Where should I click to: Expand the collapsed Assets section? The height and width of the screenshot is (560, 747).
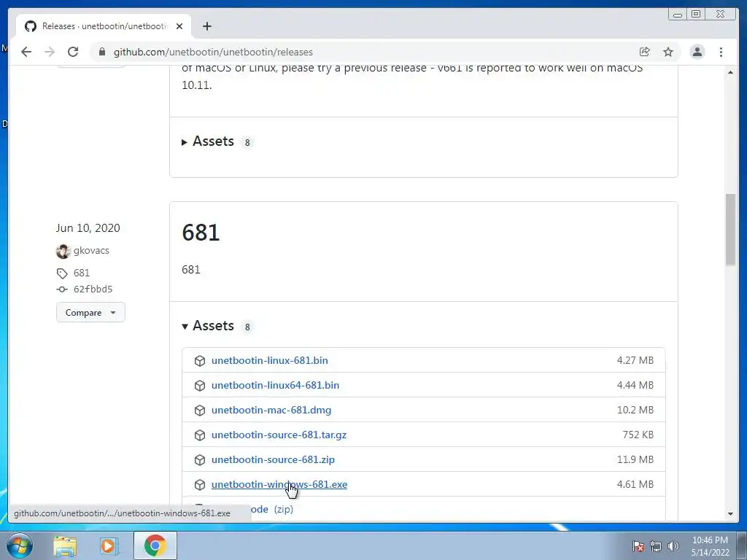click(208, 141)
